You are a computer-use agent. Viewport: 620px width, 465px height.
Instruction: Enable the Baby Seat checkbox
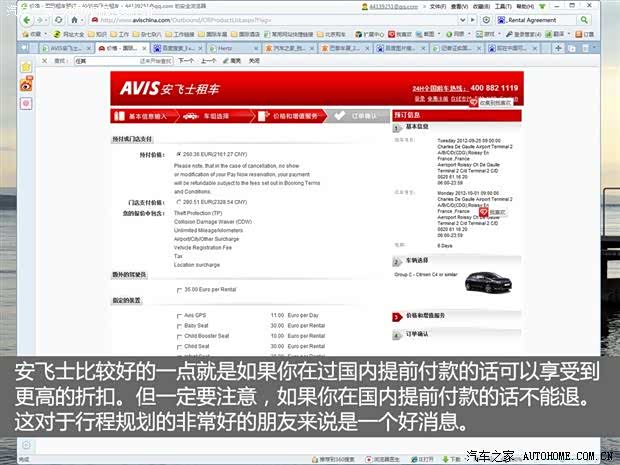click(x=178, y=326)
